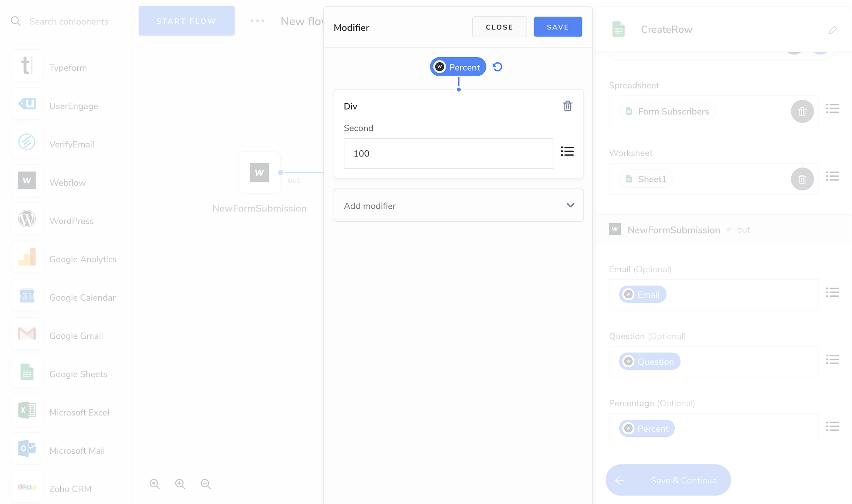Select the Google Sheets component icon

(27, 372)
